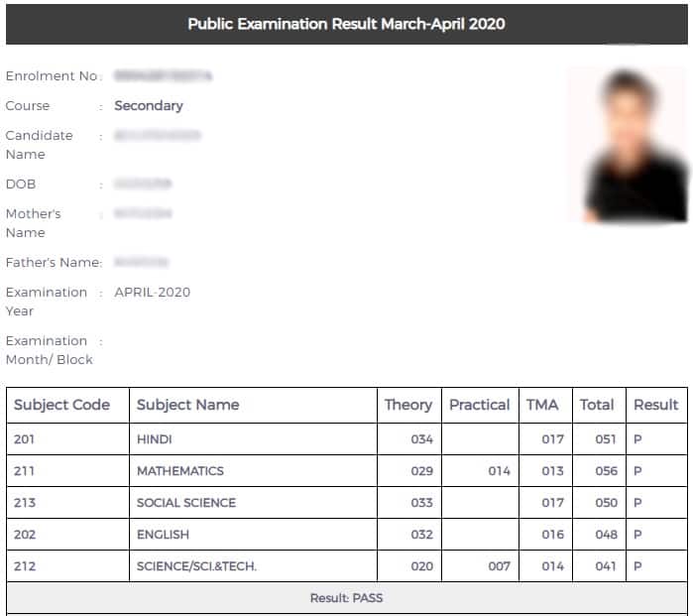Click the 'Course' label

point(28,106)
